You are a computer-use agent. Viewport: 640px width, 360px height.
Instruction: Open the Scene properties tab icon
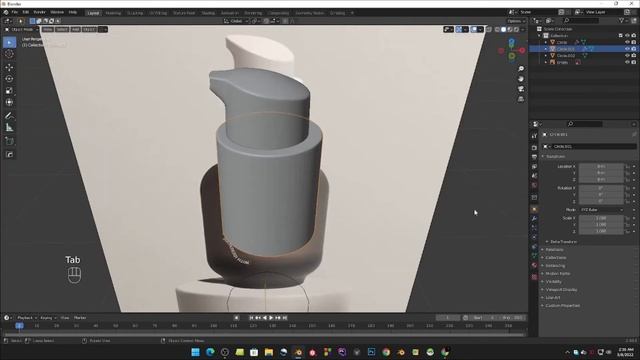(x=534, y=176)
